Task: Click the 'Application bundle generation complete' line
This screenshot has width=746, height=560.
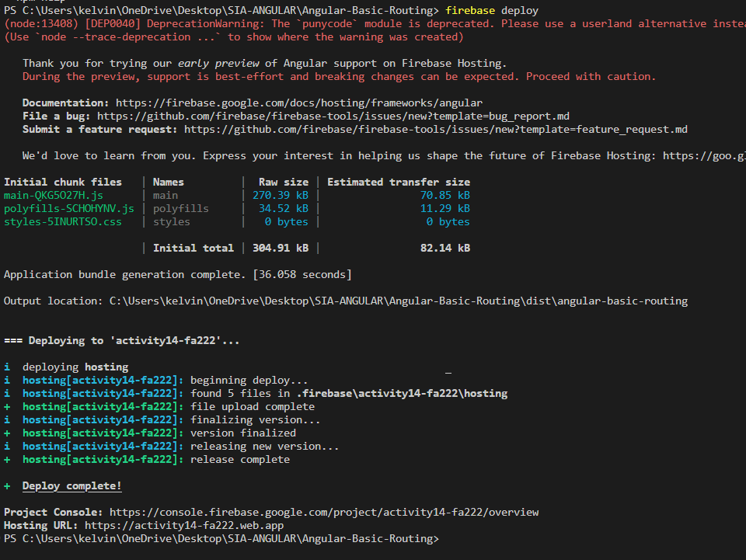Action: (177, 275)
